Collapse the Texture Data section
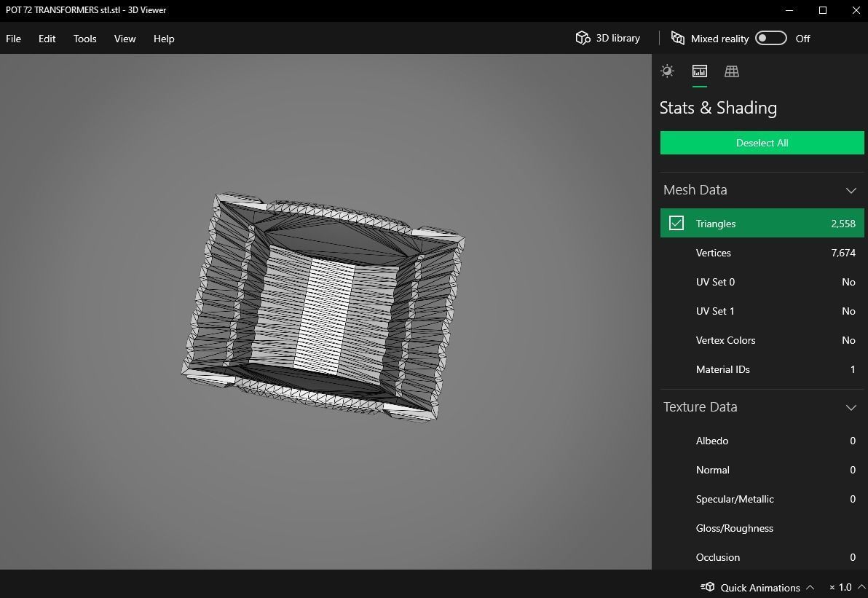Image resolution: width=868 pixels, height=598 pixels. [x=851, y=407]
